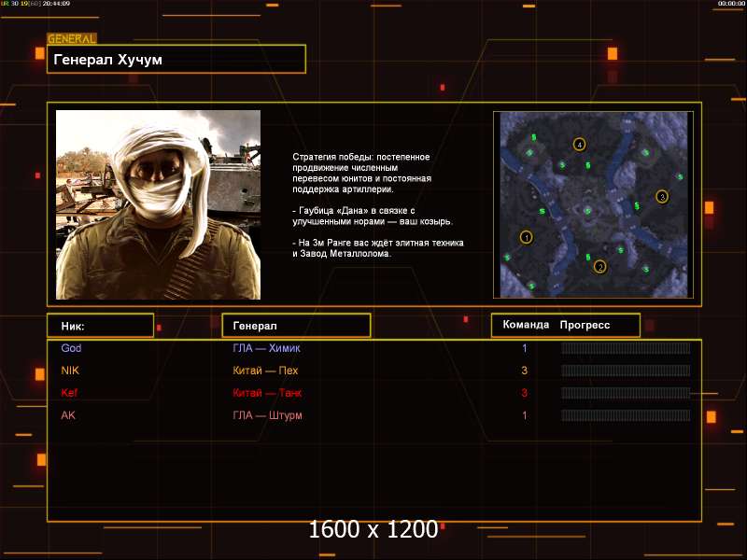Screen dimensions: 747x560
Task: Click start position 1 marker on minimap
Action: (526, 237)
